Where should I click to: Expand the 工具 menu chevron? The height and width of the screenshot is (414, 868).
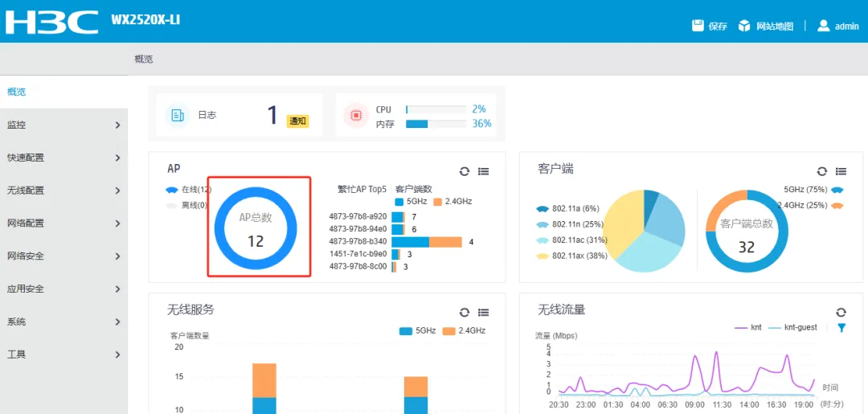pyautogui.click(x=117, y=355)
